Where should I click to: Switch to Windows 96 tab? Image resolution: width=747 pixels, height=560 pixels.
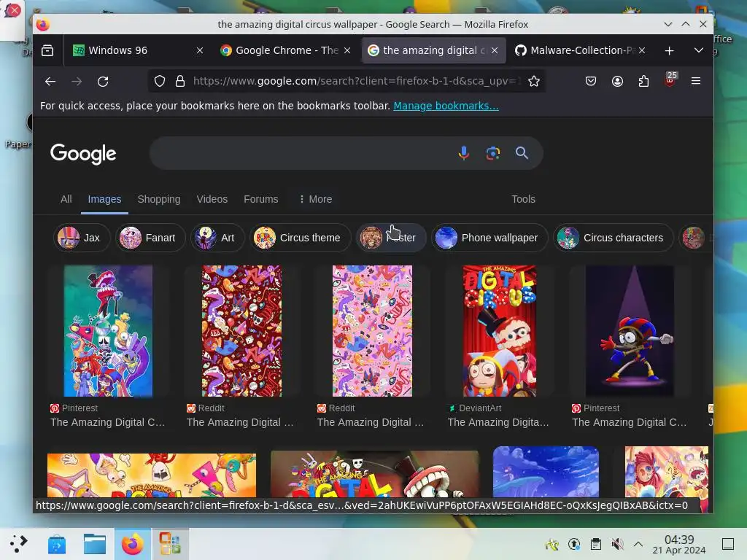tap(128, 50)
